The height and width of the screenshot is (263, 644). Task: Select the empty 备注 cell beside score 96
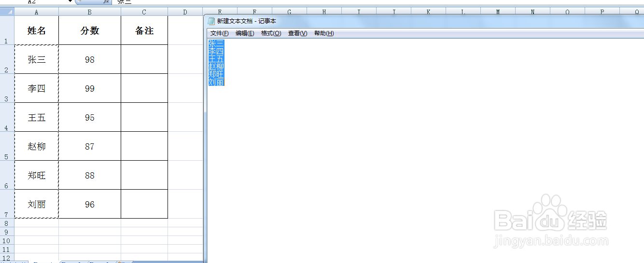pos(144,204)
